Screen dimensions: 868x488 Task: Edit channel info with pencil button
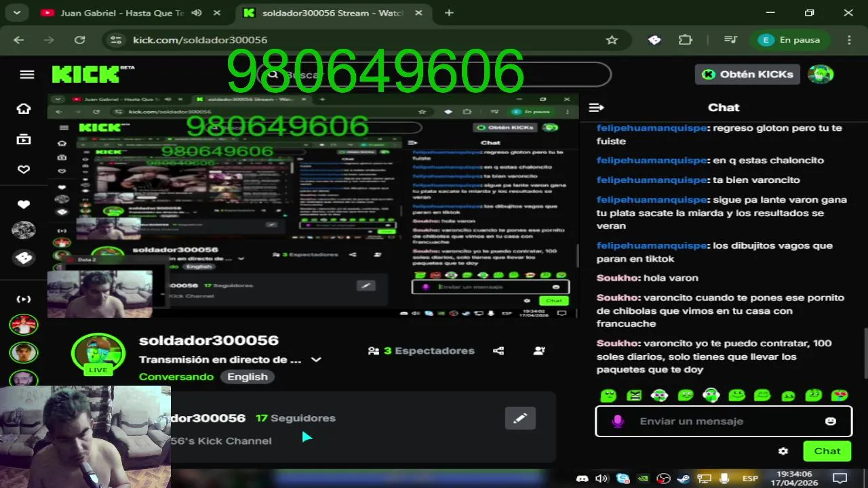point(520,418)
